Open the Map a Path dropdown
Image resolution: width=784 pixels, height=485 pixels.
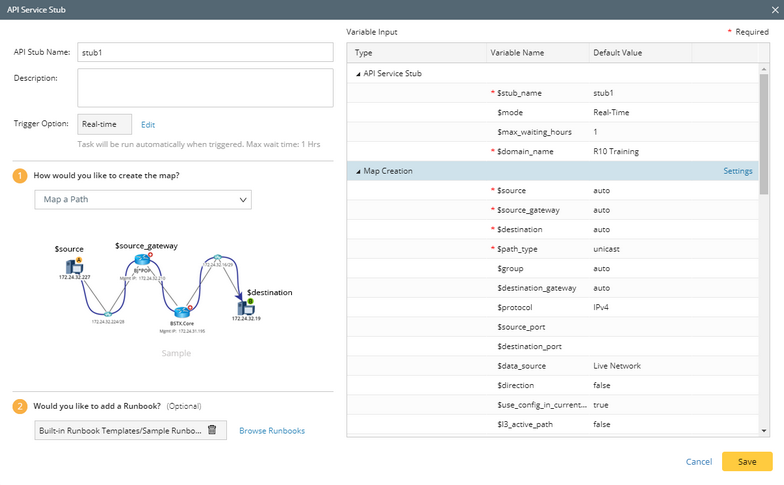click(x=143, y=200)
